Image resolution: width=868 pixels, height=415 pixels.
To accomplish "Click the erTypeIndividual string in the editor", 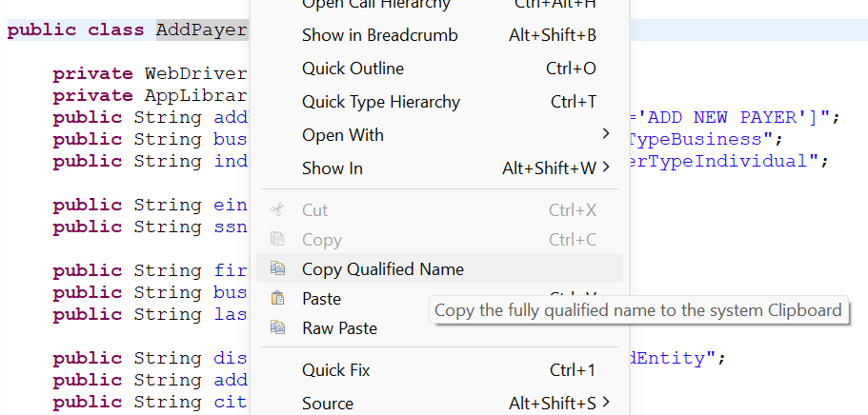I will (722, 161).
